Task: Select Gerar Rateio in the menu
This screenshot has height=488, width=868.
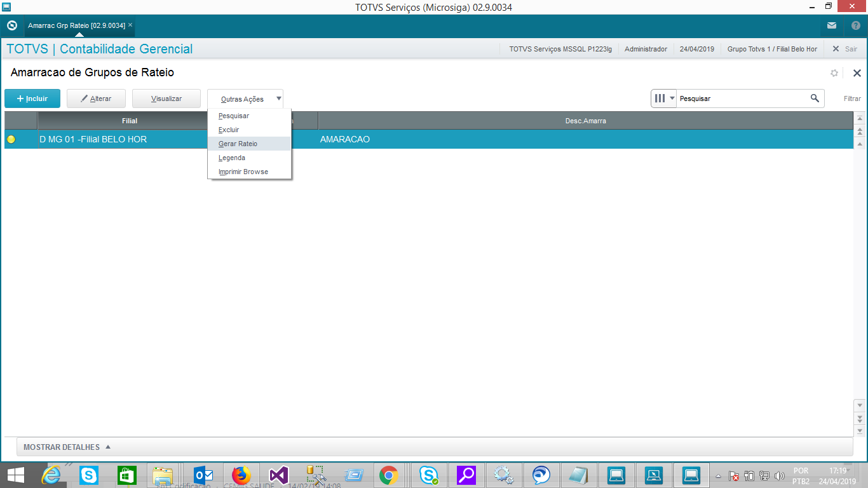Action: (249, 144)
